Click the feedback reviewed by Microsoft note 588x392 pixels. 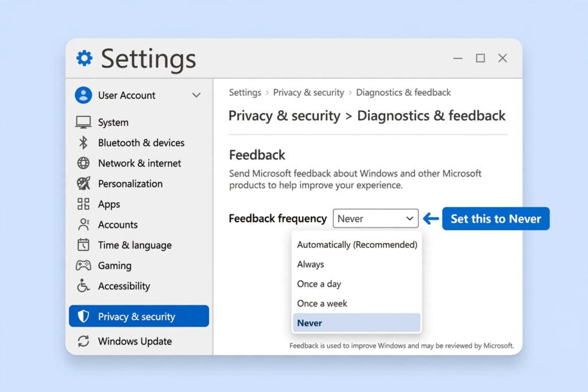[401, 346]
